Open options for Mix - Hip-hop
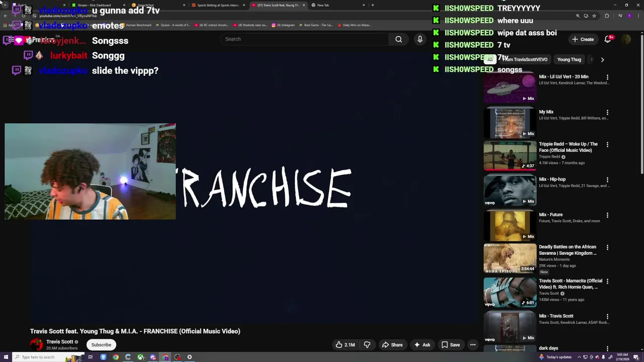644x362 pixels. (x=607, y=180)
